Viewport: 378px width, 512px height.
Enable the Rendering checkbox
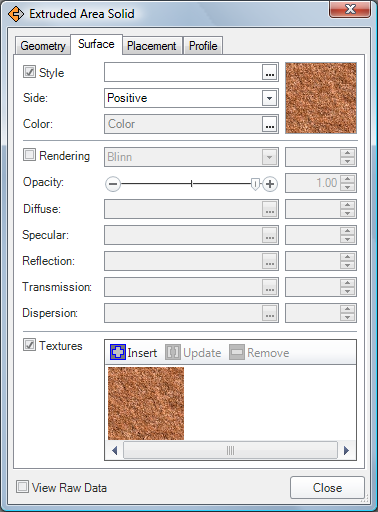pos(29,155)
